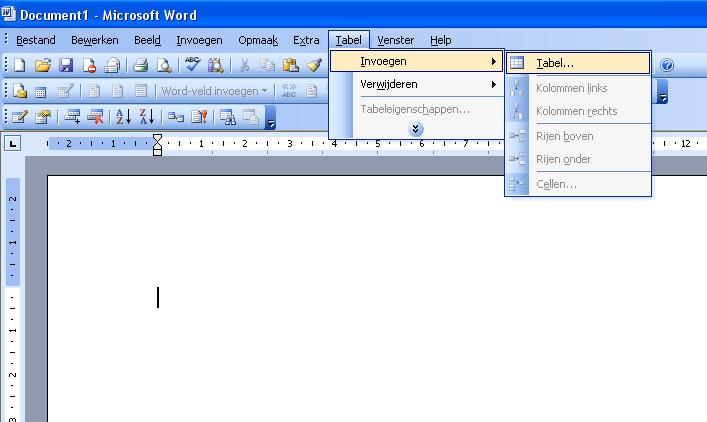Image resolution: width=707 pixels, height=422 pixels.
Task: Click the document permission icon
Action: click(89, 65)
